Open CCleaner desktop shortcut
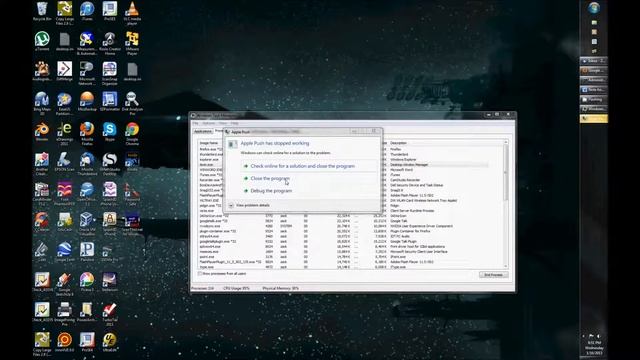Screen dimensions: 640x360 coord(42,222)
